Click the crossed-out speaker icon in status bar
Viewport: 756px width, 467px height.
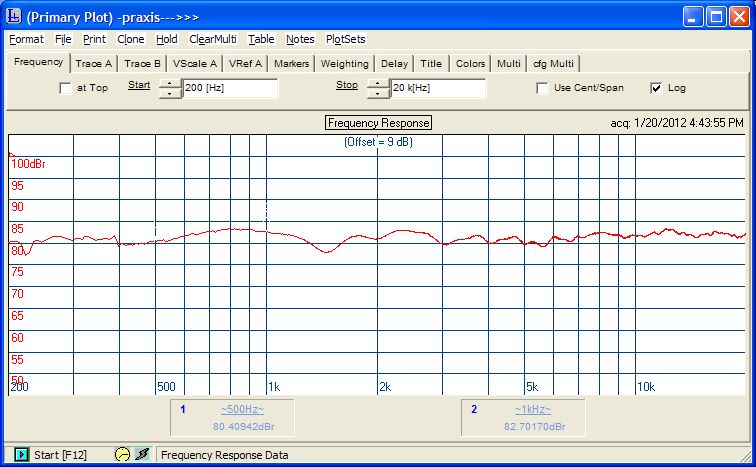142,454
